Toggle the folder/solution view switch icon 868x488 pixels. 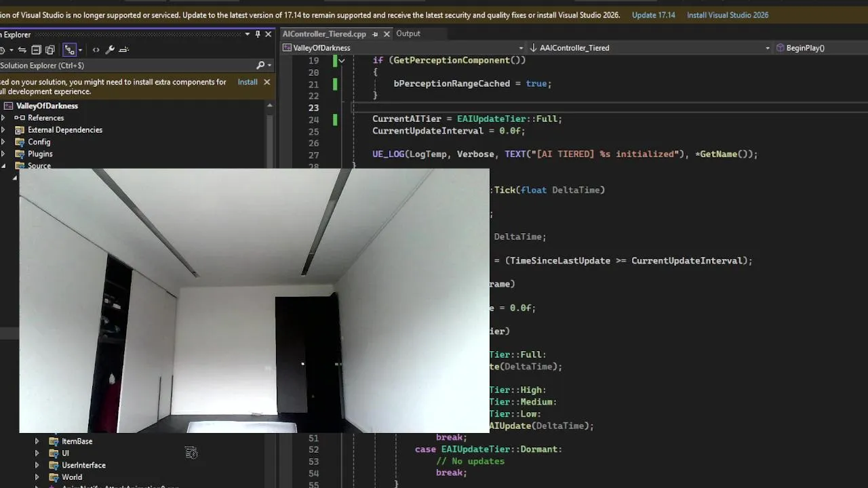point(69,49)
